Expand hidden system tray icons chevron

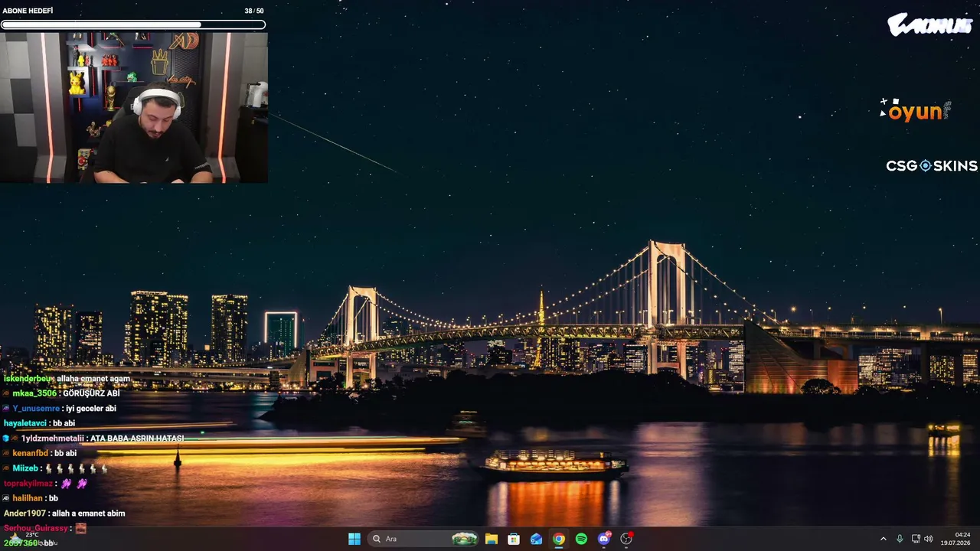(883, 539)
